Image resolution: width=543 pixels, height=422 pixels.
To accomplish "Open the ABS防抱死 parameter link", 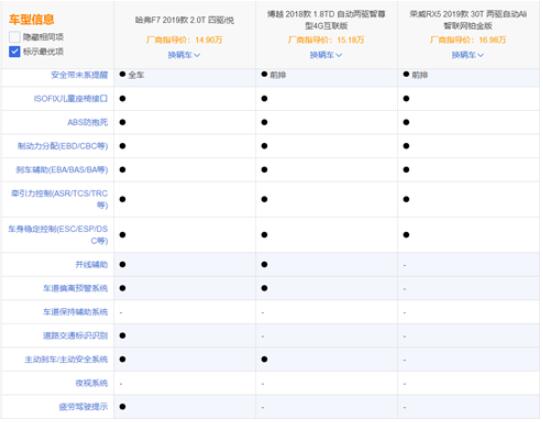I will (88, 122).
